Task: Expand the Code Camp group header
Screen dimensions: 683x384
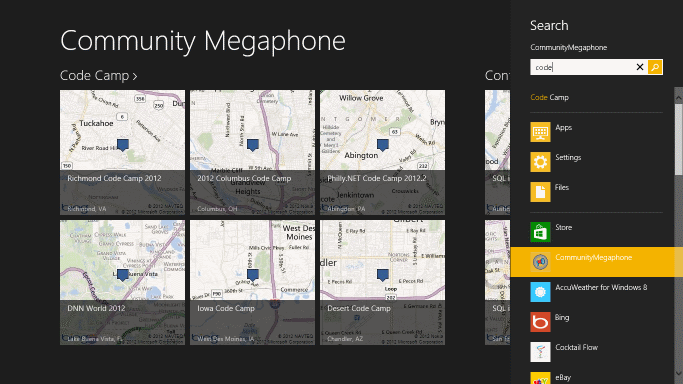Action: pos(98,75)
